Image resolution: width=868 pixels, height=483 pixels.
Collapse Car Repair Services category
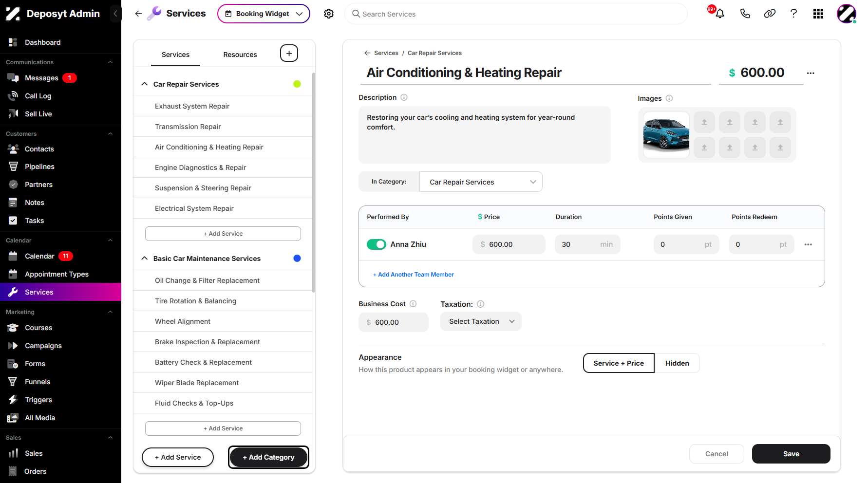[x=145, y=84]
